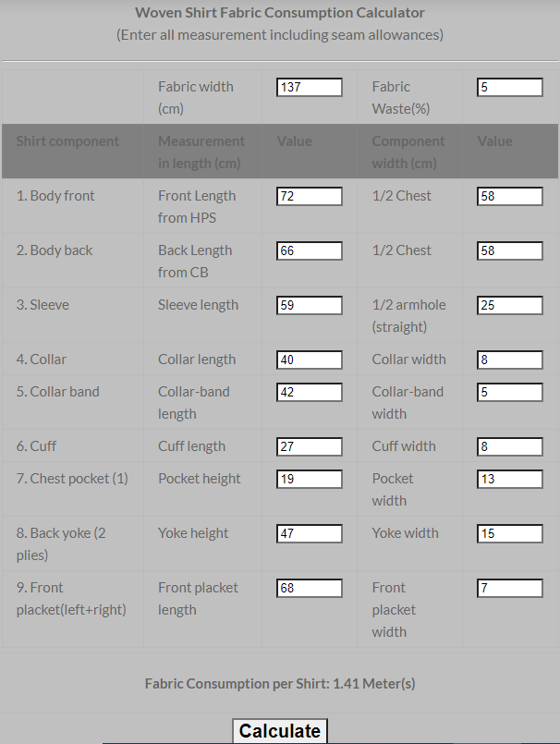Click the Front placket length field
The image size is (560, 744).
point(310,589)
